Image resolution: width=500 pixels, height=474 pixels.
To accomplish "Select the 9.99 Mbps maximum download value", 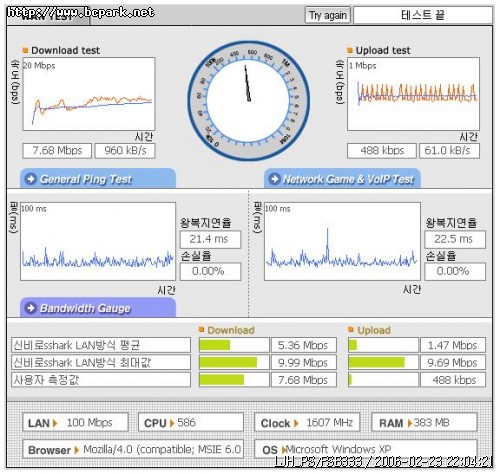I will point(304,362).
